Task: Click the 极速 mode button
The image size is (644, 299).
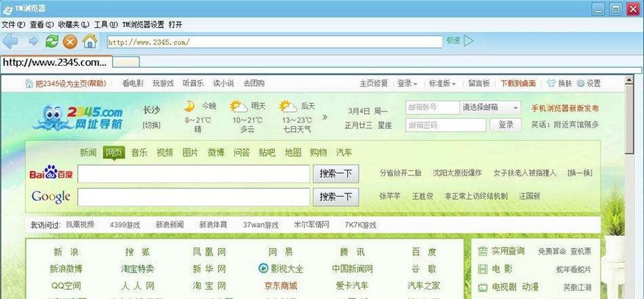Action: [453, 40]
